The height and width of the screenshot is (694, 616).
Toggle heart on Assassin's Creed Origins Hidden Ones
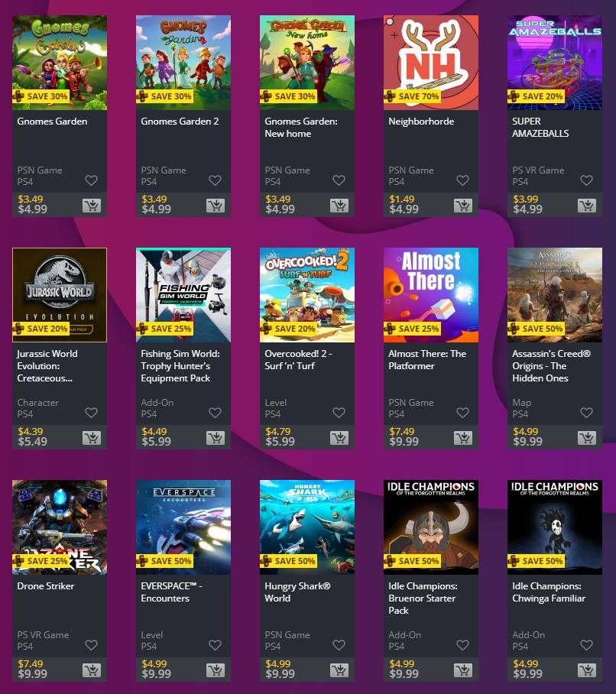586,413
